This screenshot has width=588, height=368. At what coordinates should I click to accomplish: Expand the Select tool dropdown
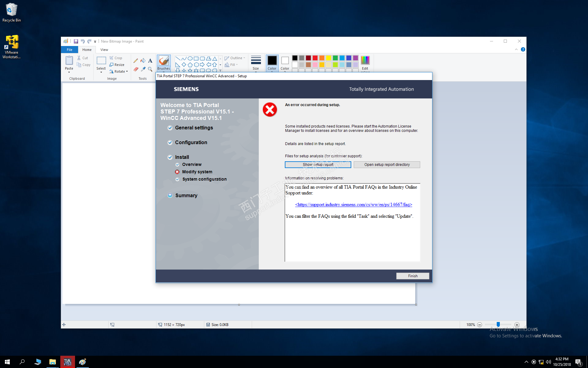101,72
